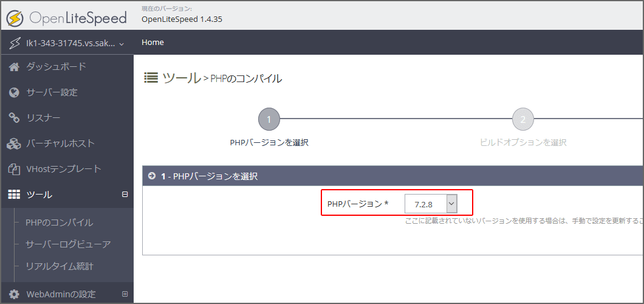Click the gear icon for WebAdminの設定
The height and width of the screenshot is (304, 644).
(x=14, y=294)
